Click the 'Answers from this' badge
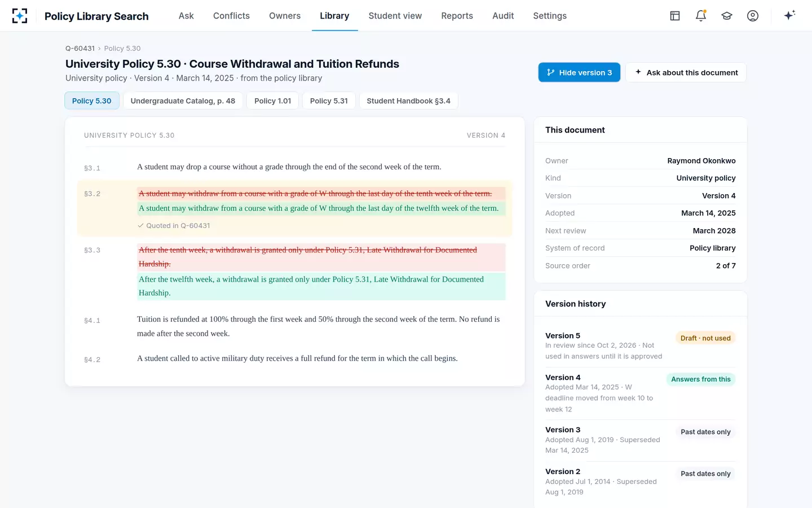The width and height of the screenshot is (812, 508). [x=701, y=379]
